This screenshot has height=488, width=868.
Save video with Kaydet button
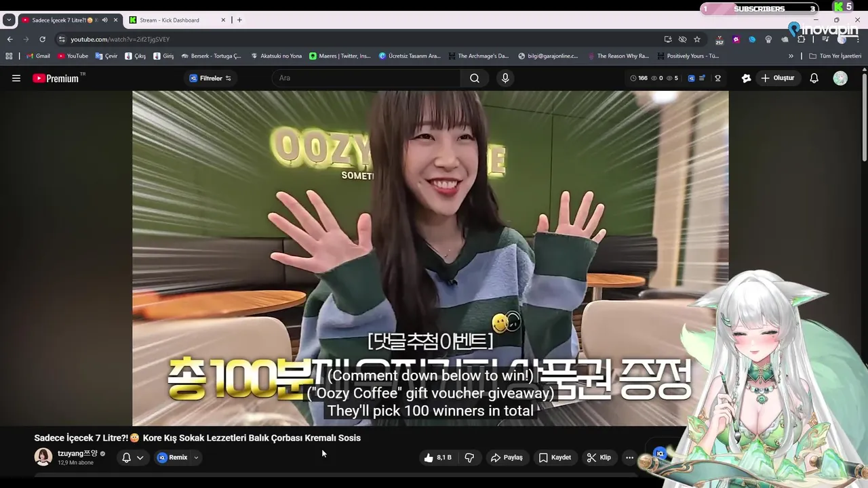tap(555, 457)
